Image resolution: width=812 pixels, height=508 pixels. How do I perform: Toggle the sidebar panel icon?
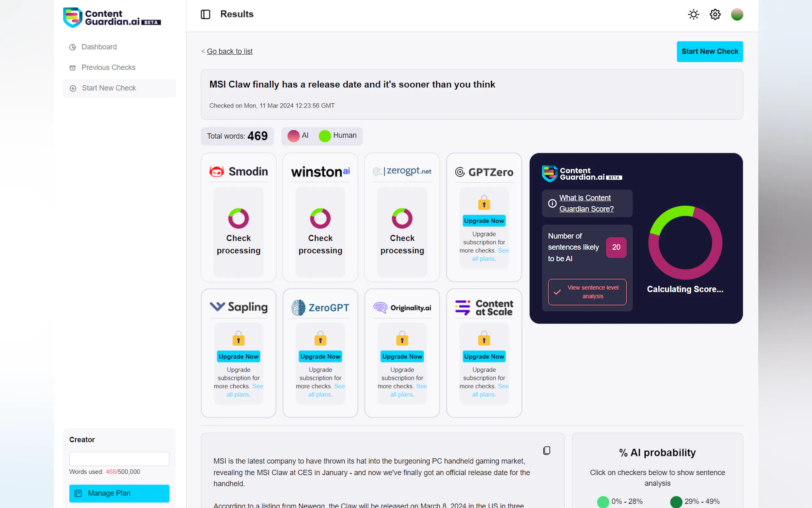(x=205, y=14)
